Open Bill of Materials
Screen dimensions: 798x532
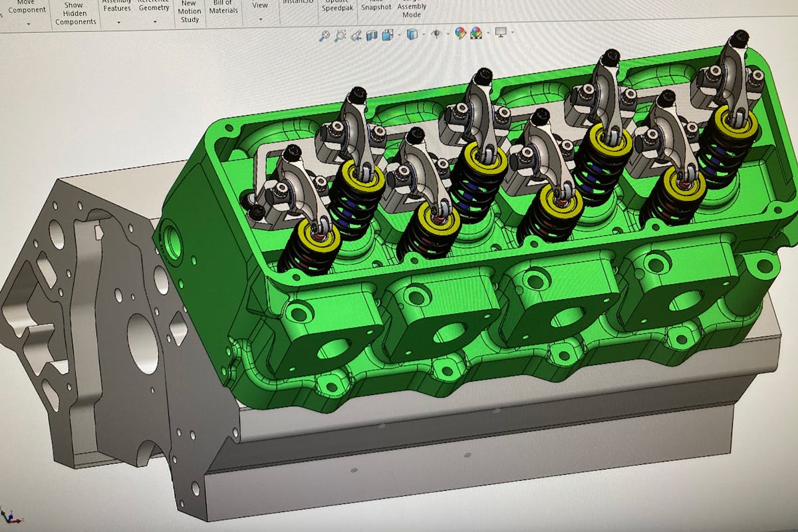click(x=224, y=7)
